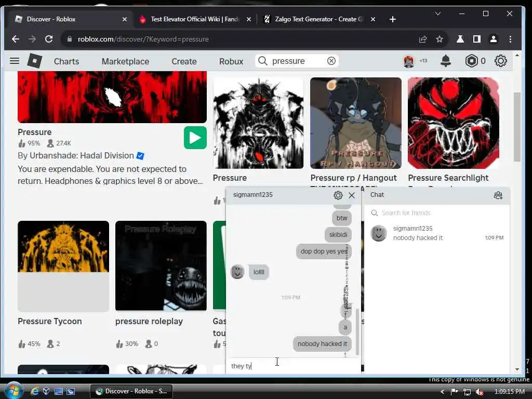Play the Pressure game with green button
The height and width of the screenshot is (399, 532).
[195, 138]
